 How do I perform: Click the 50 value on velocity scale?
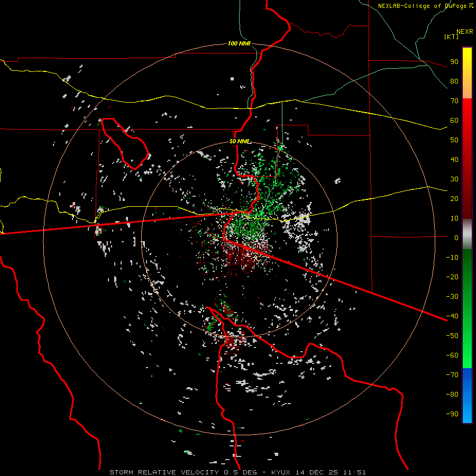(x=454, y=140)
